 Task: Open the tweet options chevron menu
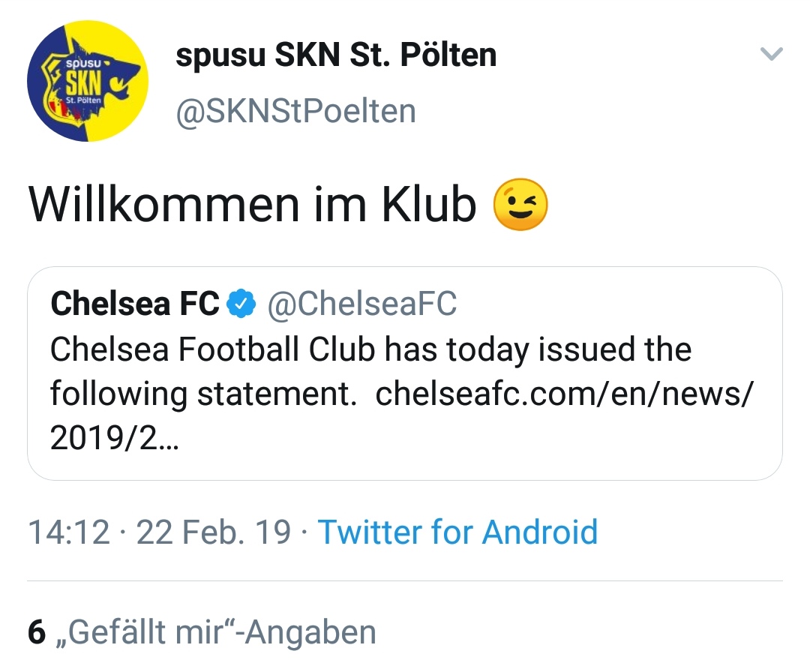(772, 54)
